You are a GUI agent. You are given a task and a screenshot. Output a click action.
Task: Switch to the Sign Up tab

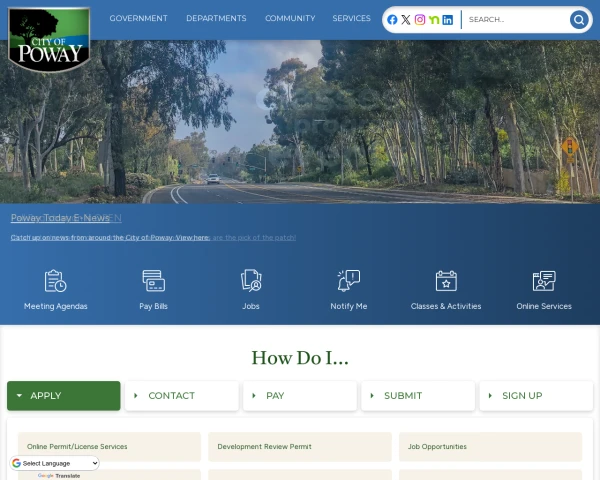(x=536, y=396)
